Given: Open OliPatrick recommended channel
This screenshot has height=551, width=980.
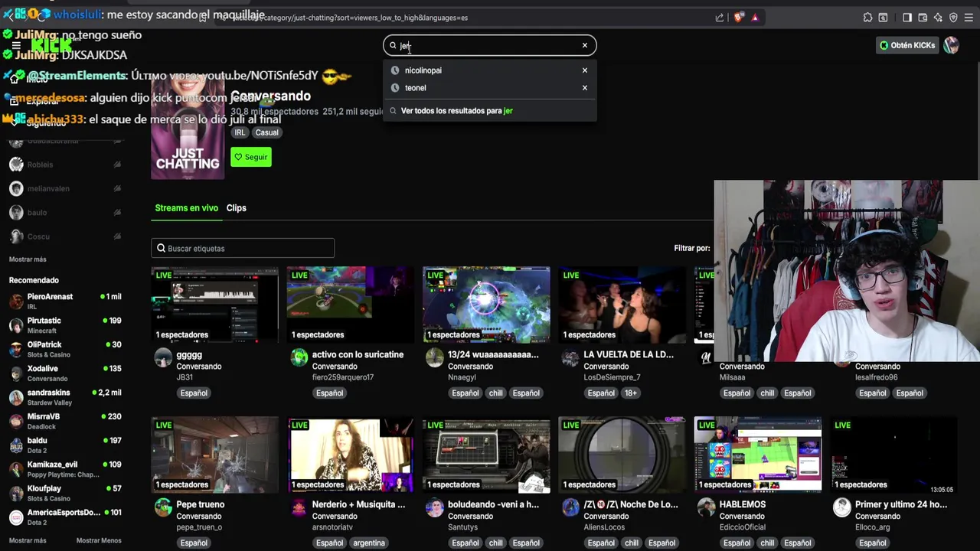Looking at the screenshot, I should 65,349.
